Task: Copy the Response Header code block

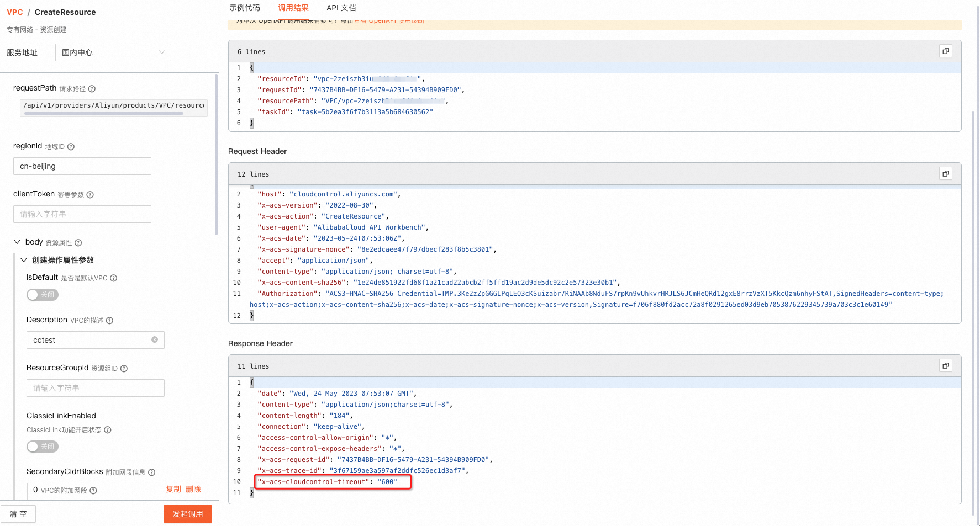Action: (x=945, y=366)
